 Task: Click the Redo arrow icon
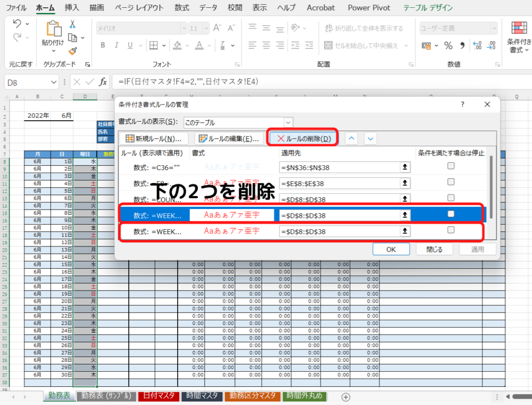click(x=17, y=37)
